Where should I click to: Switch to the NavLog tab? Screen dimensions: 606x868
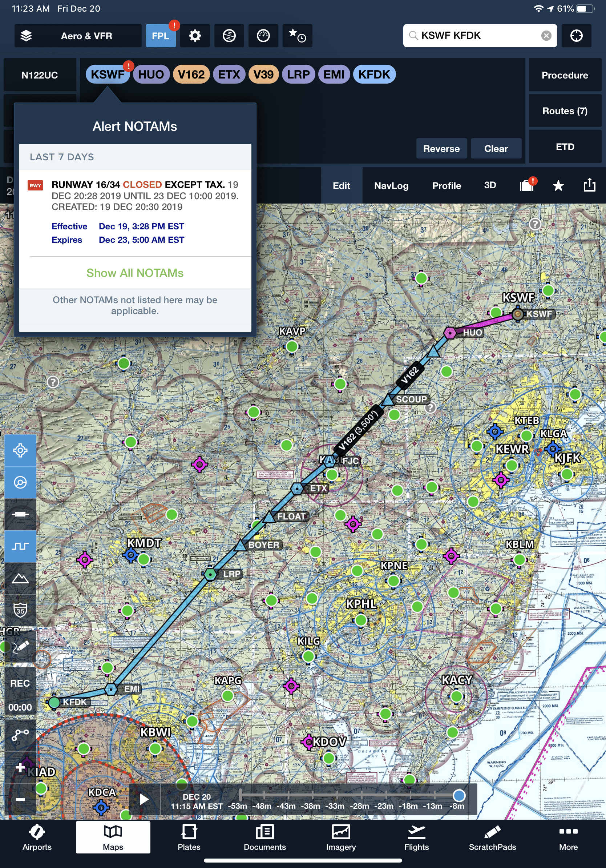[x=391, y=186]
